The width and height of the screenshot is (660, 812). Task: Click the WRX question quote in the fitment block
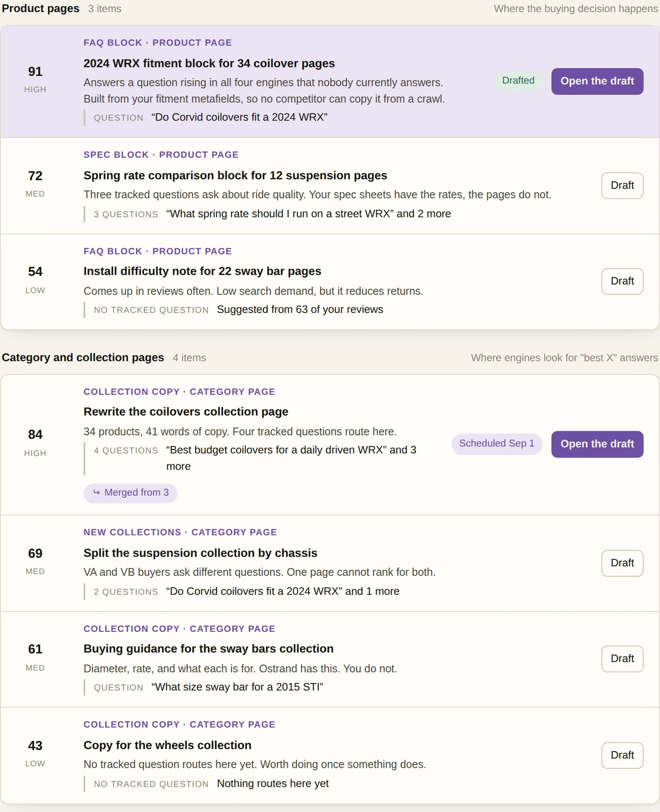239,117
